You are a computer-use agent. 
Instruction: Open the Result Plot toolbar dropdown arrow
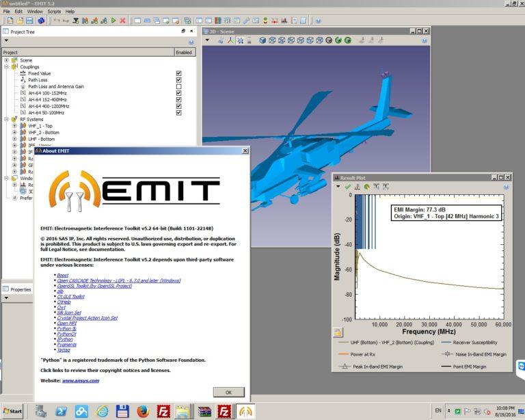[x=338, y=187]
